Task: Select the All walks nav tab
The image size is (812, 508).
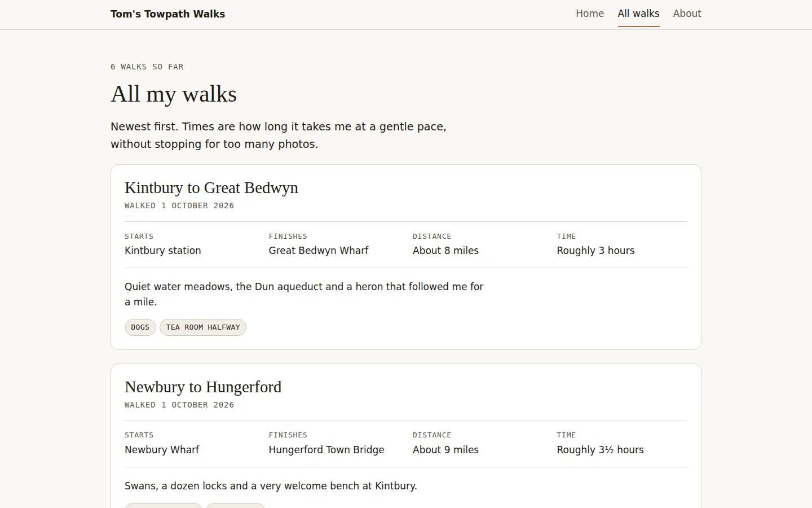Action: tap(638, 14)
